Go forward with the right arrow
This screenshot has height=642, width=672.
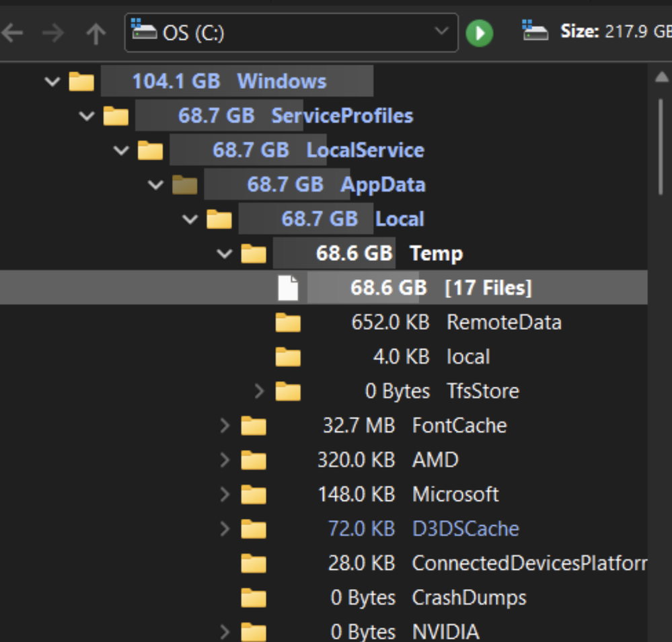pos(54,33)
